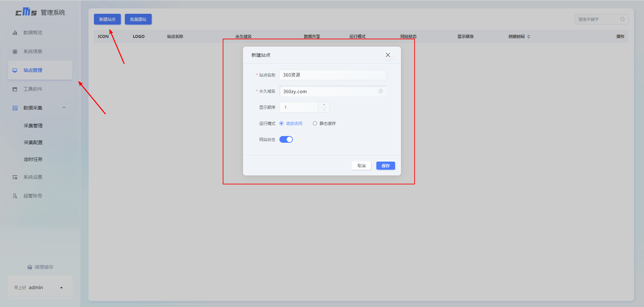Collapse the 数据采集 submenu chevron
The height and width of the screenshot is (307, 644).
pos(64,108)
